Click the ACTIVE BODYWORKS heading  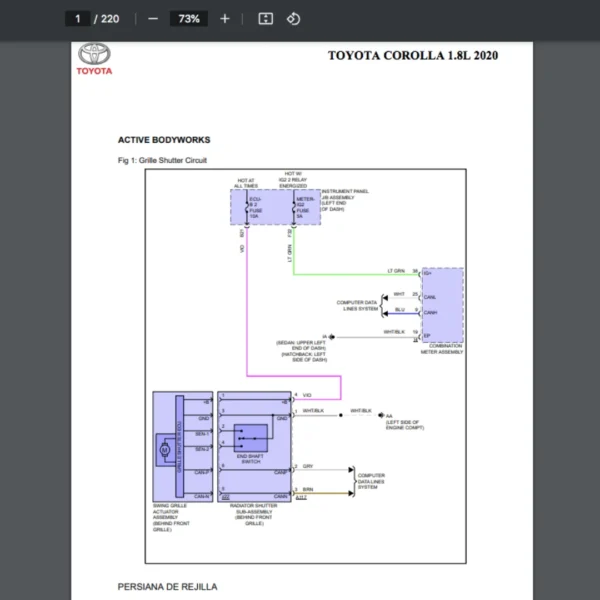point(164,140)
